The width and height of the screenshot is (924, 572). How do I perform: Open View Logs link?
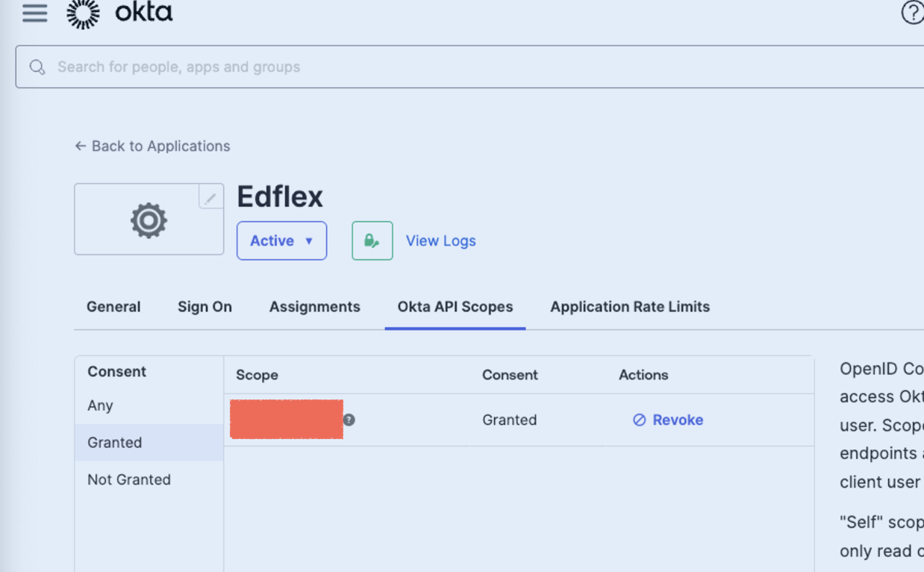point(440,240)
